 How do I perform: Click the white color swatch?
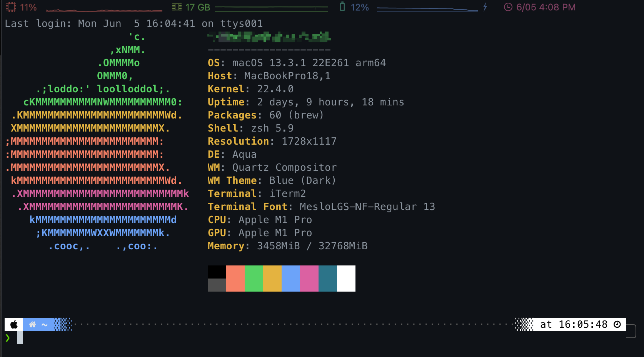tap(346, 279)
